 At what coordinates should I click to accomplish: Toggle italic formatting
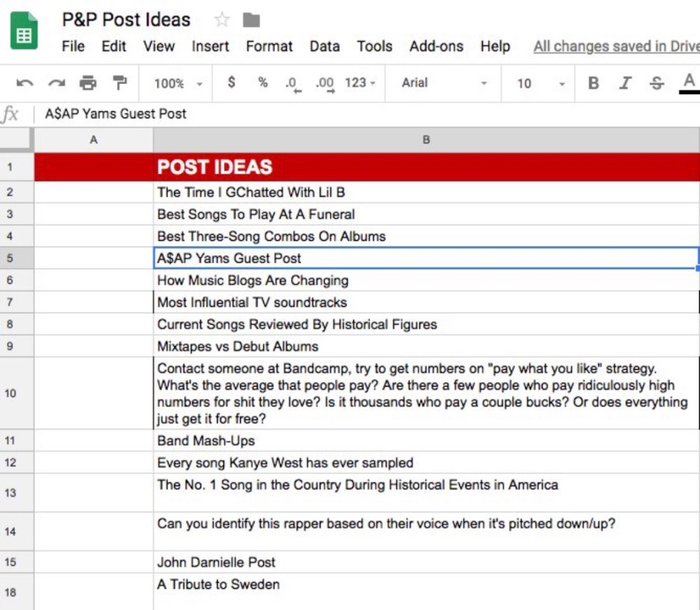click(624, 83)
